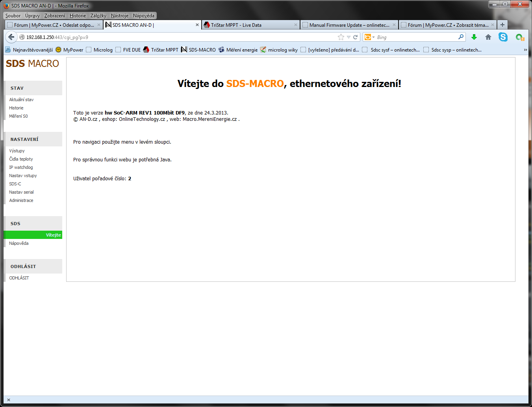Viewport: 532px width, 407px height.
Task: Open Sdsc sysf – onlinetech bookmark
Action: (391, 50)
